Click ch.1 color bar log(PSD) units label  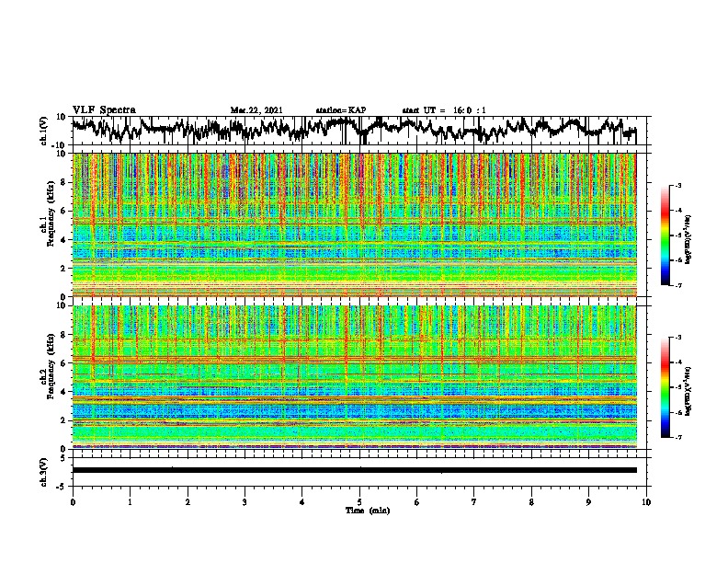coord(689,240)
